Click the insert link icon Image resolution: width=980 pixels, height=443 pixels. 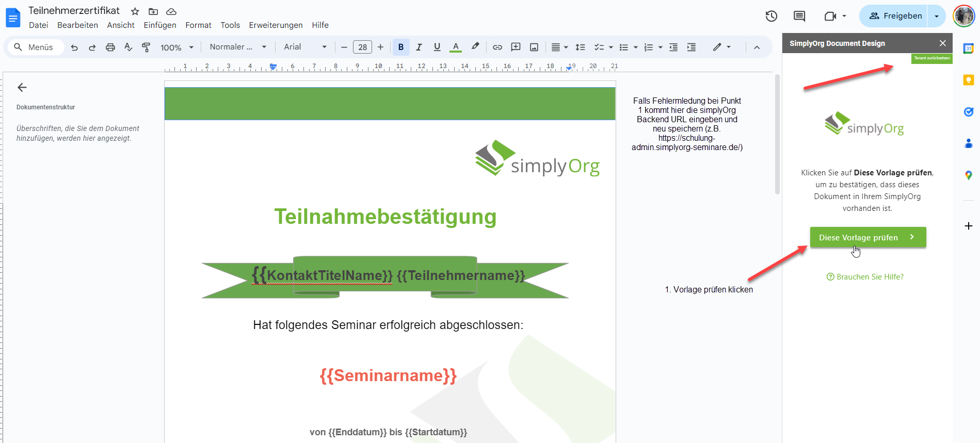click(x=497, y=47)
